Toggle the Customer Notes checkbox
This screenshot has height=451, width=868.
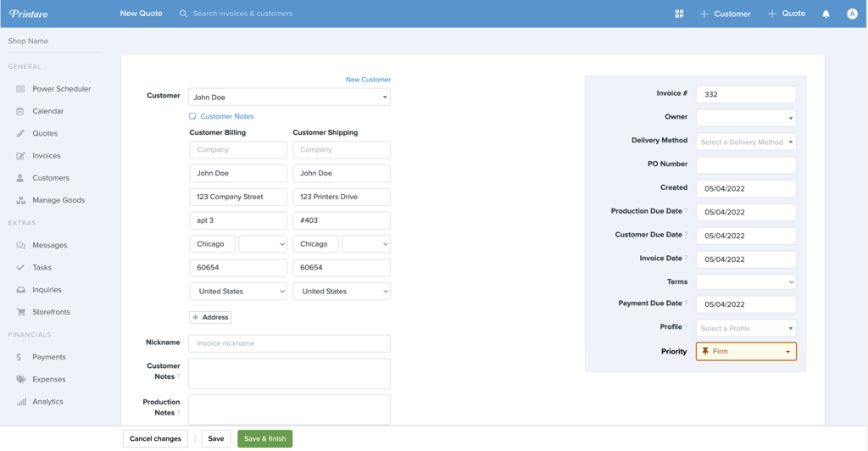click(192, 116)
